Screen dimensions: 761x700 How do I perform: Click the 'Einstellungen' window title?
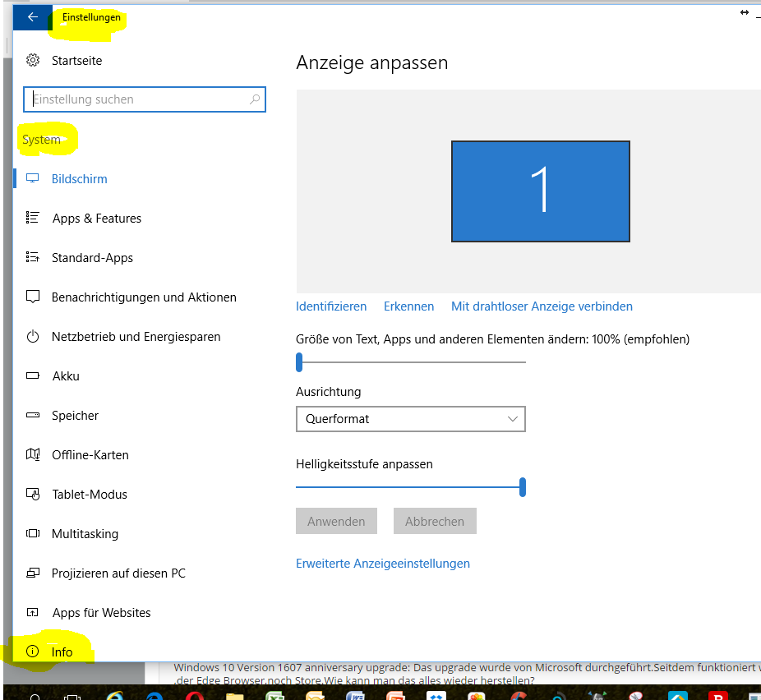pos(91,17)
